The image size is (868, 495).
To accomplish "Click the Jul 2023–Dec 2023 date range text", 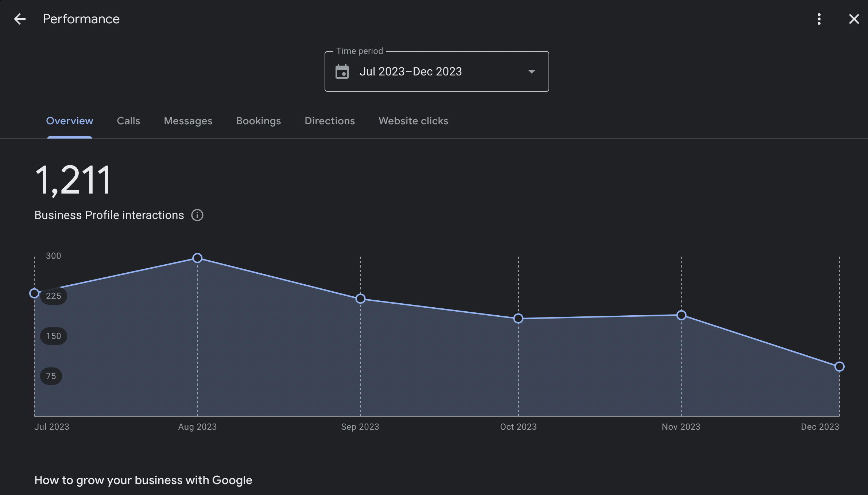I will click(x=411, y=71).
